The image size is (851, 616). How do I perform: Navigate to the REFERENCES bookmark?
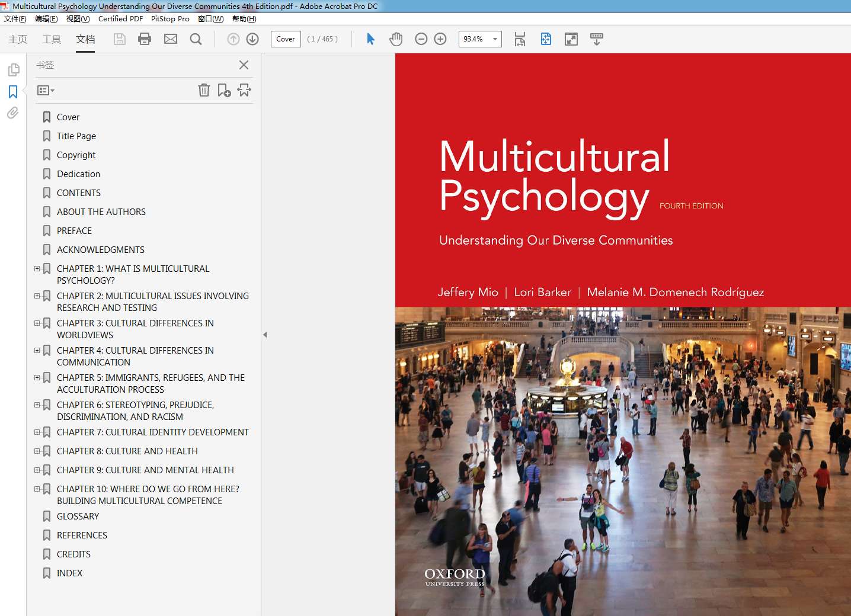tap(82, 535)
